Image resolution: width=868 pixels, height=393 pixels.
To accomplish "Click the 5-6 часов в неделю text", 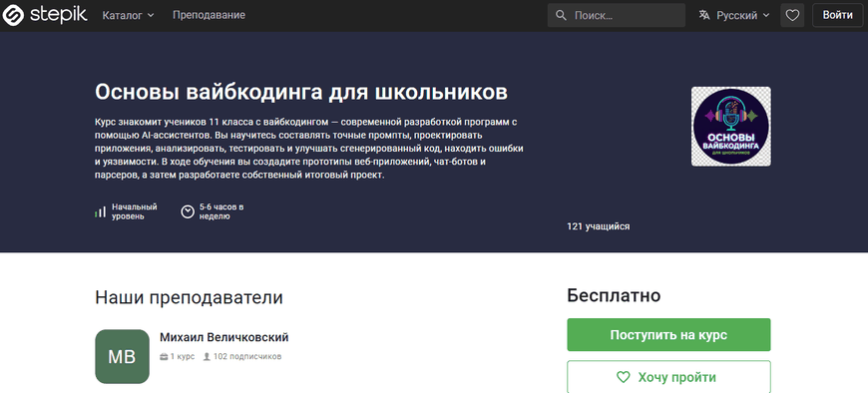I will 221,211.
